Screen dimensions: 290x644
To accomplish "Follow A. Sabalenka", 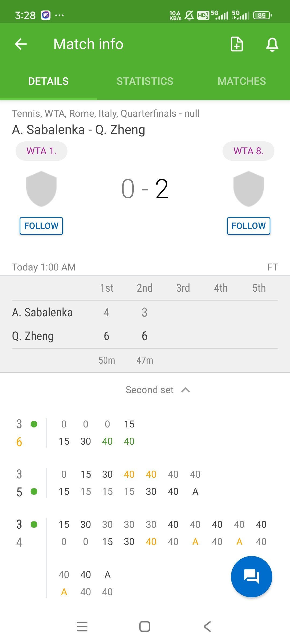I will [41, 226].
